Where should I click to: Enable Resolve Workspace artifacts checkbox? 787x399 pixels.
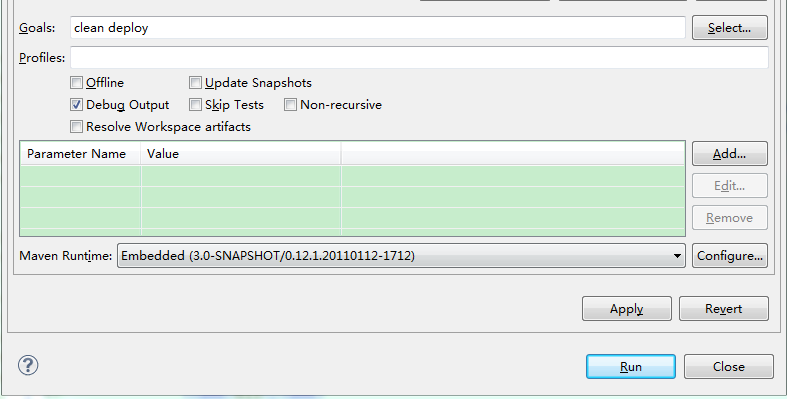[76, 126]
